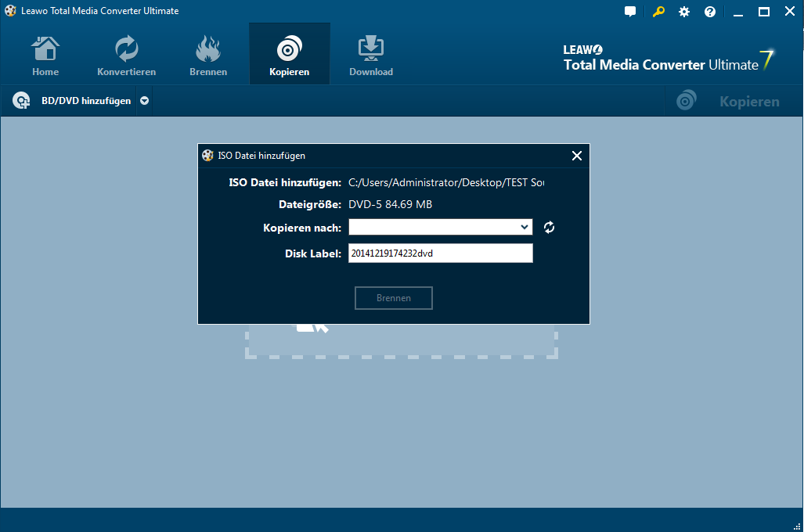Open the Brennen burn tab

[208, 55]
